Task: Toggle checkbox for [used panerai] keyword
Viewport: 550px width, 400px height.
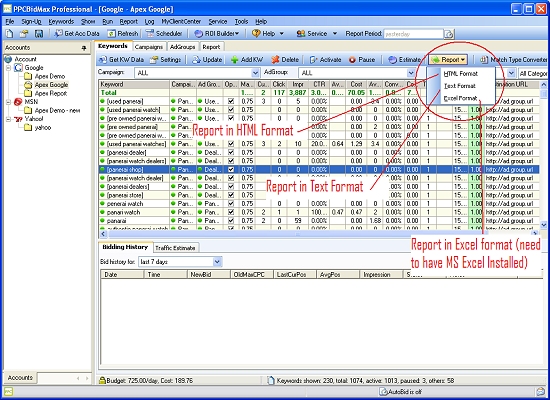Action: [x=231, y=101]
